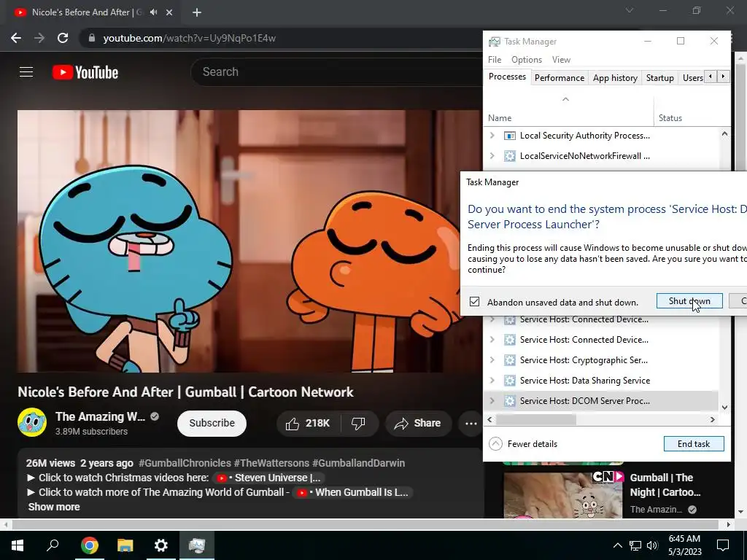Select the Service Host: Data Sharing Service row
Image resolution: width=747 pixels, height=560 pixels.
601,381
